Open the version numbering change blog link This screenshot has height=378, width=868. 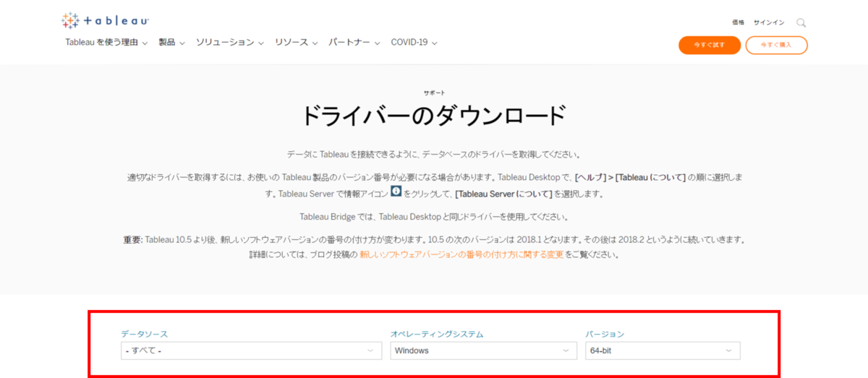pyautogui.click(x=461, y=254)
